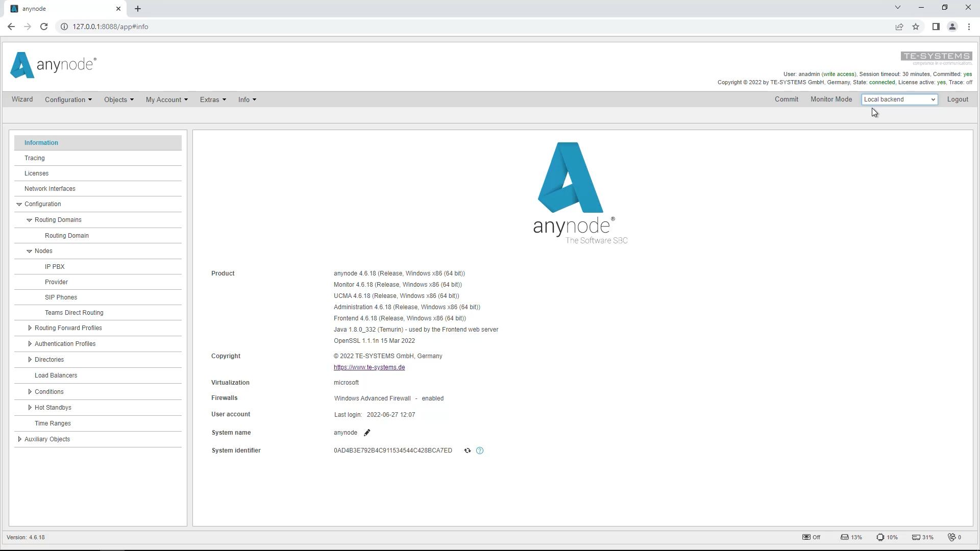The height and width of the screenshot is (551, 980).
Task: Select the Routing Domain item
Action: (x=98, y=236)
